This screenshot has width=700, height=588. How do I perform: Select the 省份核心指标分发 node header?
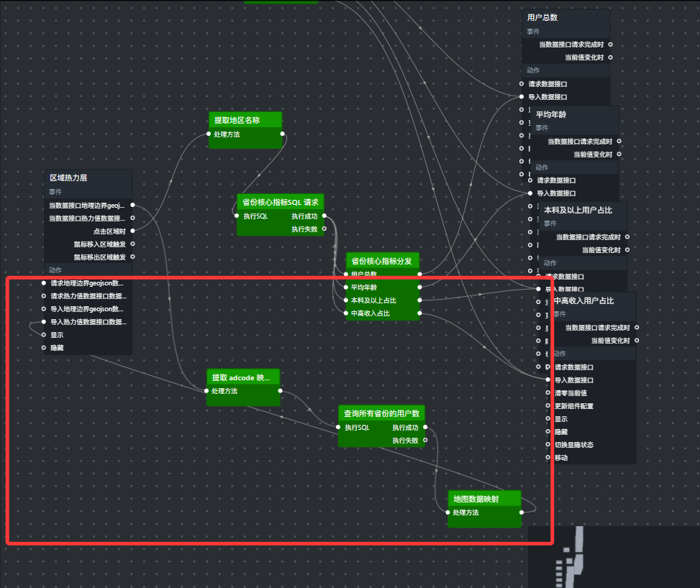[383, 261]
